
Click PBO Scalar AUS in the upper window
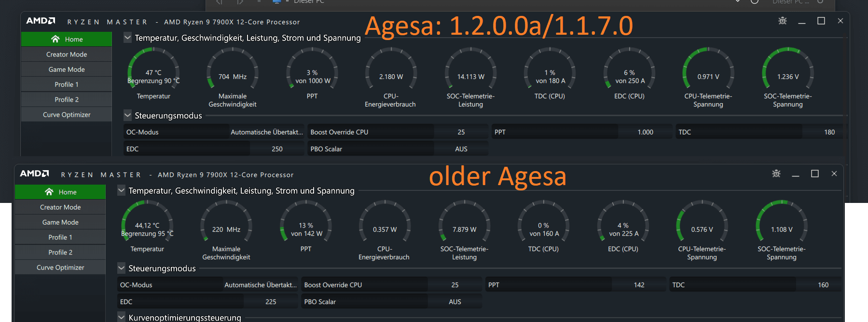point(461,149)
